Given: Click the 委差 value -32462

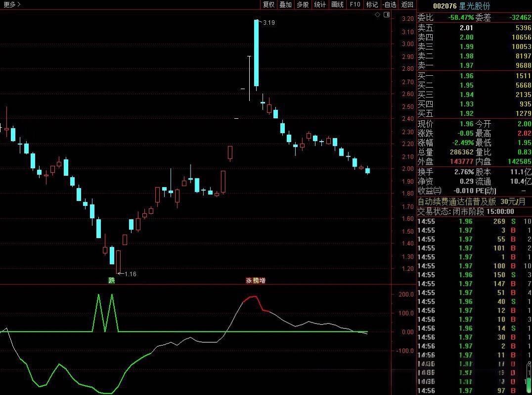Looking at the screenshot, I should point(521,18).
